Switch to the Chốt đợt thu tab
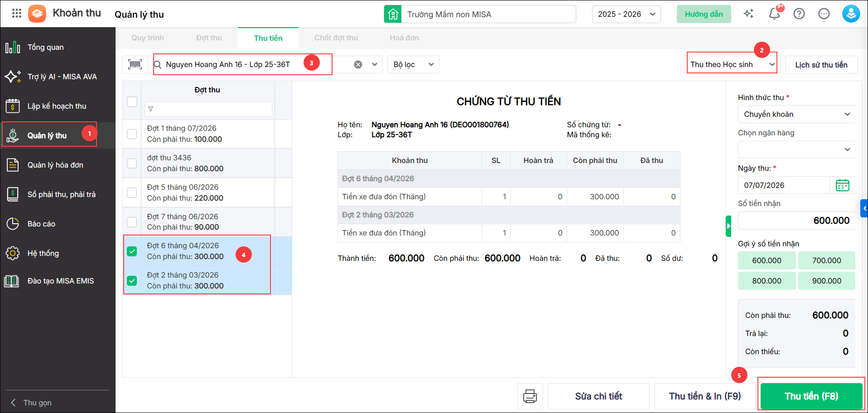 (336, 38)
